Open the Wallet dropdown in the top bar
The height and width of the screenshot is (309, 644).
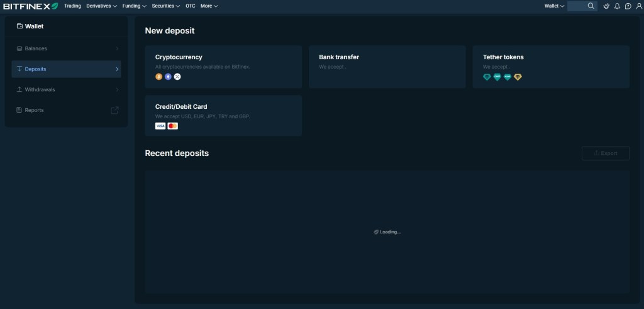coord(555,6)
